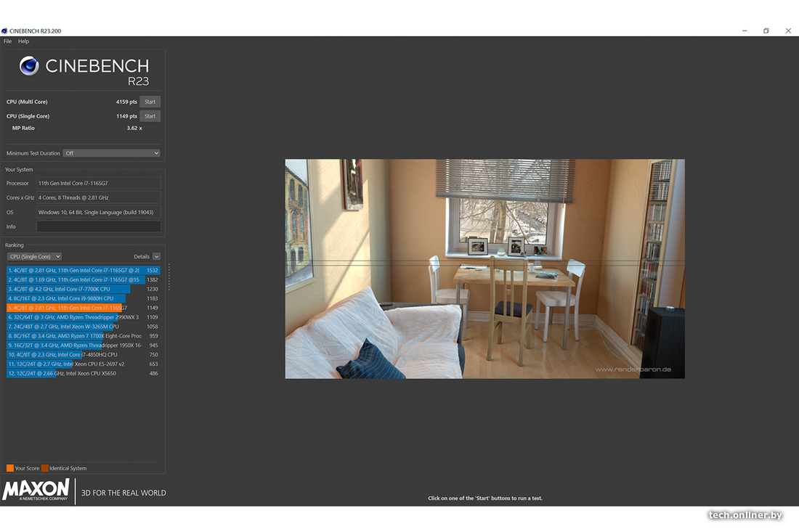Select ranking row Intel Core i7-4850HQ

point(84,354)
